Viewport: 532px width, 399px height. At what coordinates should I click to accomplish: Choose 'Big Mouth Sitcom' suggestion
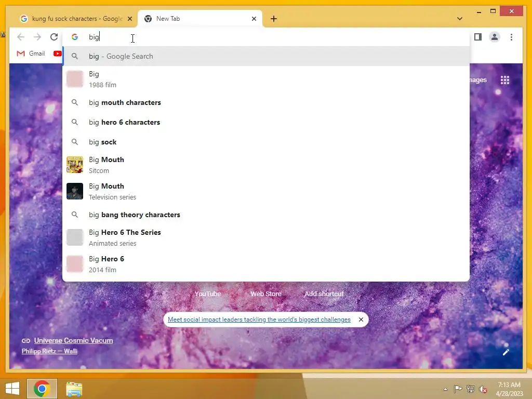[x=266, y=165]
